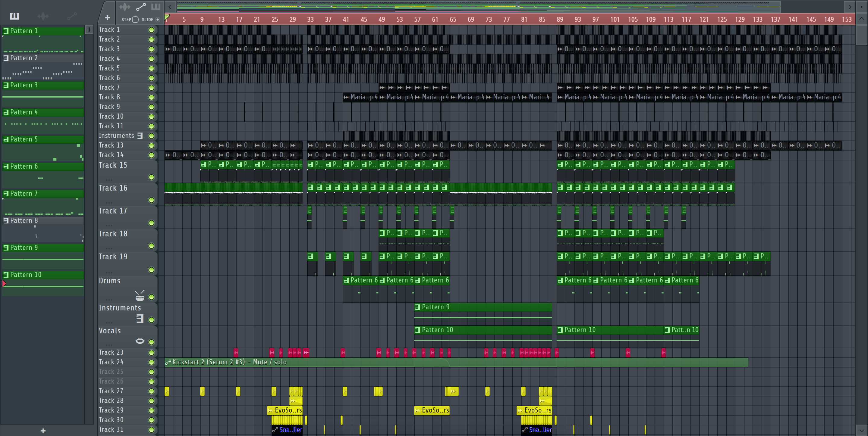
Task: Click the Pattern 1 piano-roll icon in picker
Action: [x=6, y=31]
